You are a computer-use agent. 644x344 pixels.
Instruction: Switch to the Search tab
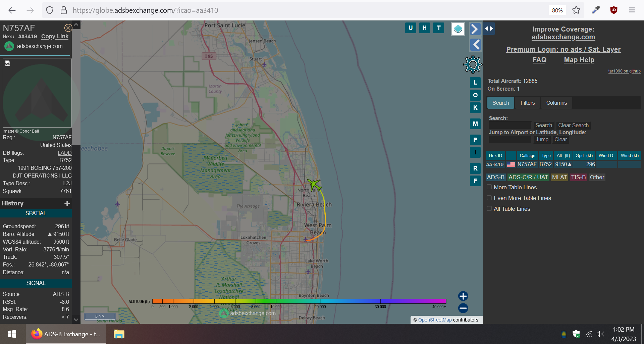click(500, 103)
